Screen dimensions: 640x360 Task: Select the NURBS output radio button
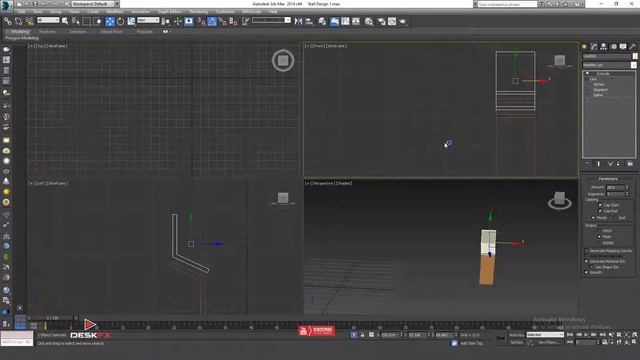pyautogui.click(x=600, y=243)
